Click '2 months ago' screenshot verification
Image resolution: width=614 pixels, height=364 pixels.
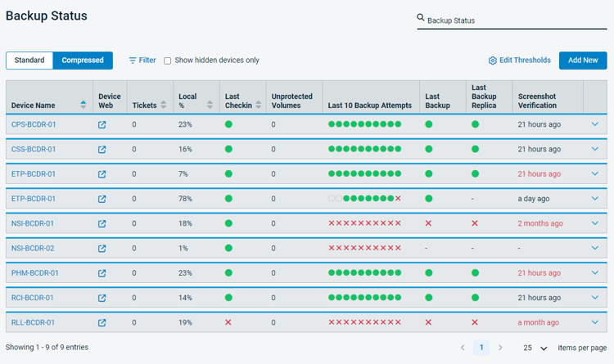coord(540,223)
